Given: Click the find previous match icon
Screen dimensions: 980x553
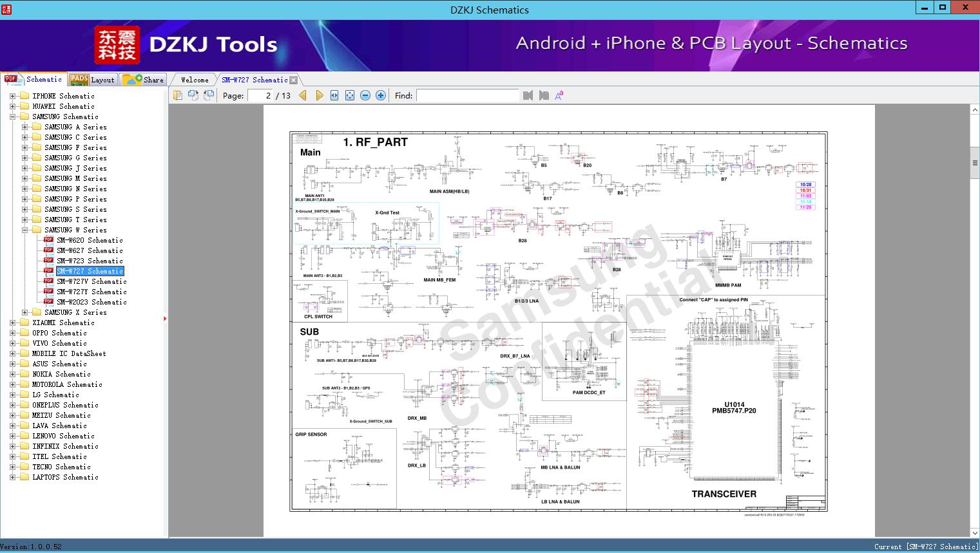Looking at the screenshot, I should click(528, 95).
